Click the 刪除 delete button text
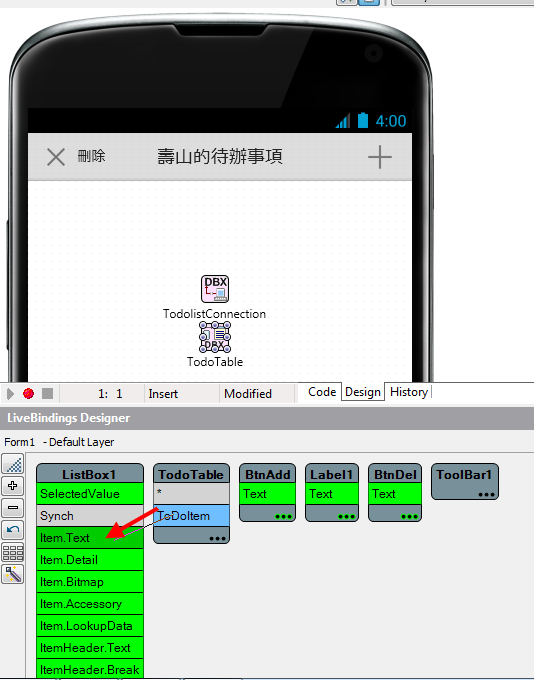This screenshot has width=534, height=680. [x=92, y=156]
